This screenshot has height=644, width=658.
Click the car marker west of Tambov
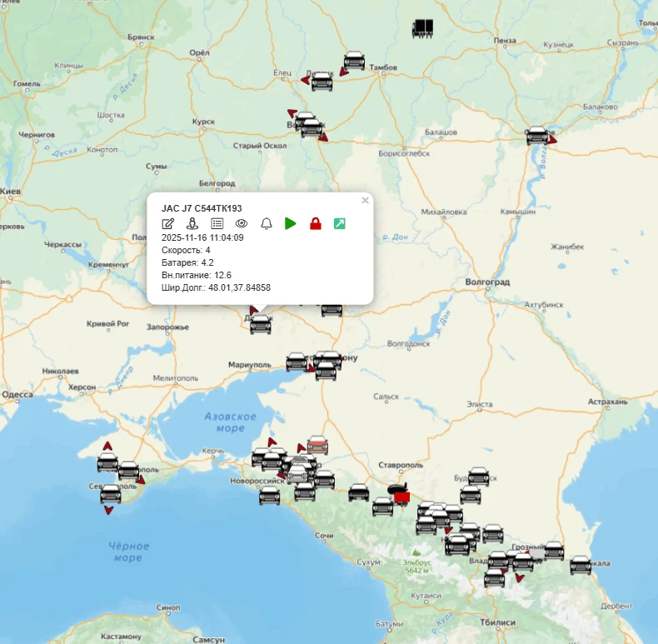point(355,61)
